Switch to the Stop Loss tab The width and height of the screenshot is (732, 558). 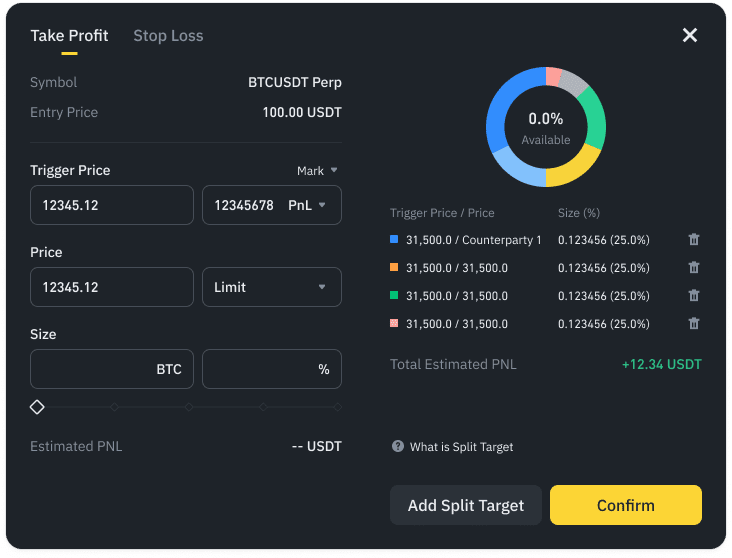(x=168, y=36)
